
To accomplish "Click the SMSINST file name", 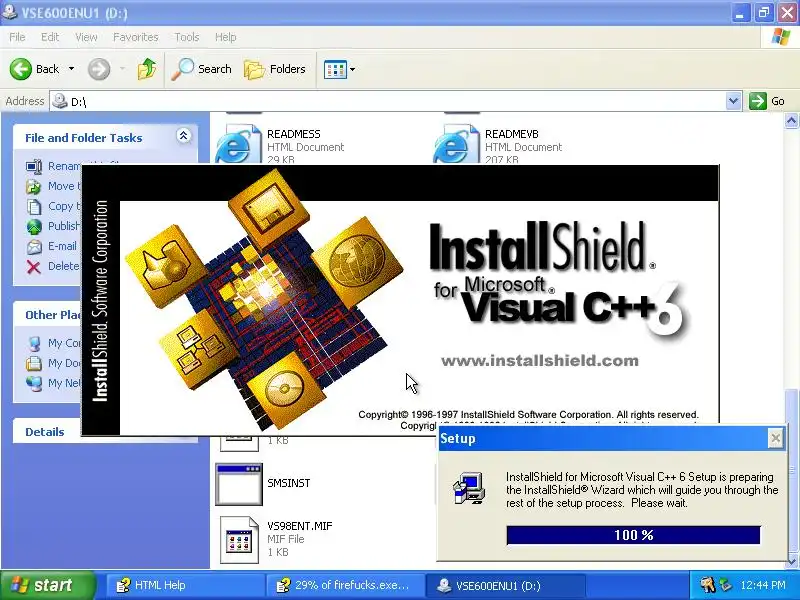I will tap(289, 483).
